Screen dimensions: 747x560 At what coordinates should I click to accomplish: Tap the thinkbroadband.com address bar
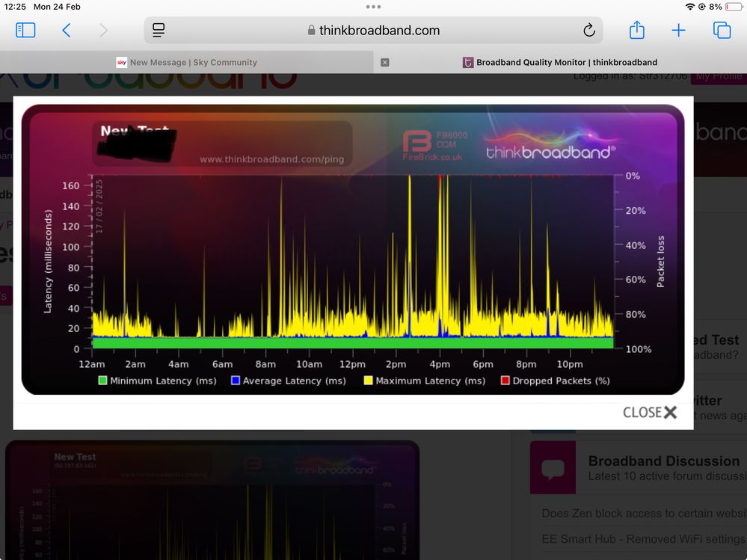coord(374,31)
